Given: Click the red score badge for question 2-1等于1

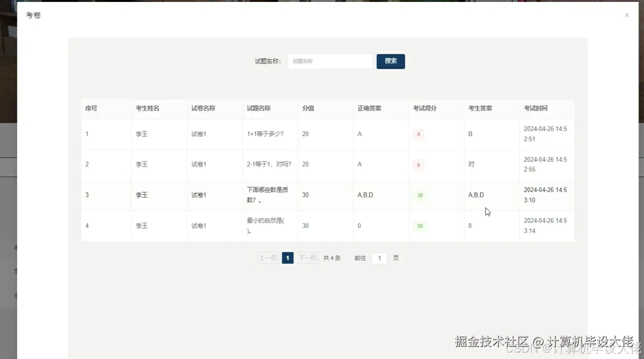Looking at the screenshot, I should pos(418,165).
